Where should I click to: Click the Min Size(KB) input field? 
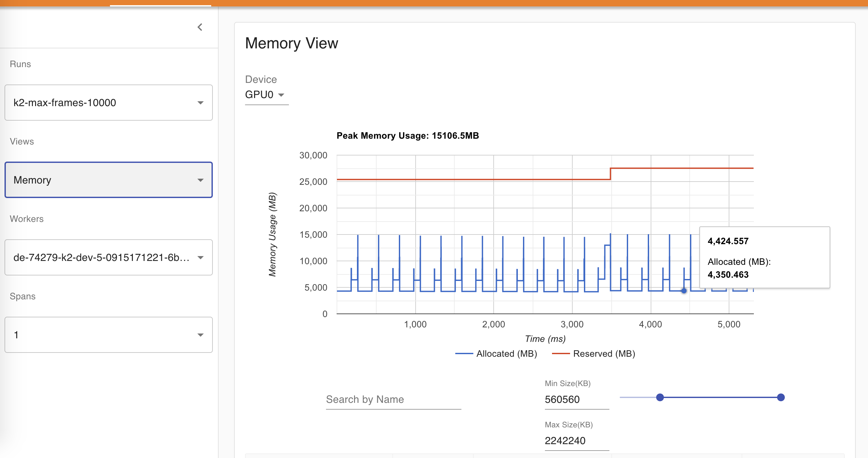(x=576, y=399)
